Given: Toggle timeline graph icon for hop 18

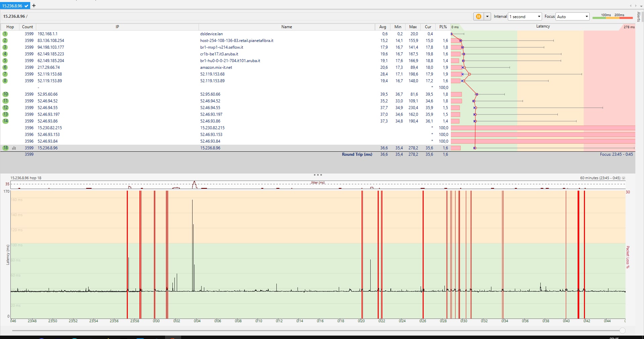Looking at the screenshot, I should tap(14, 148).
